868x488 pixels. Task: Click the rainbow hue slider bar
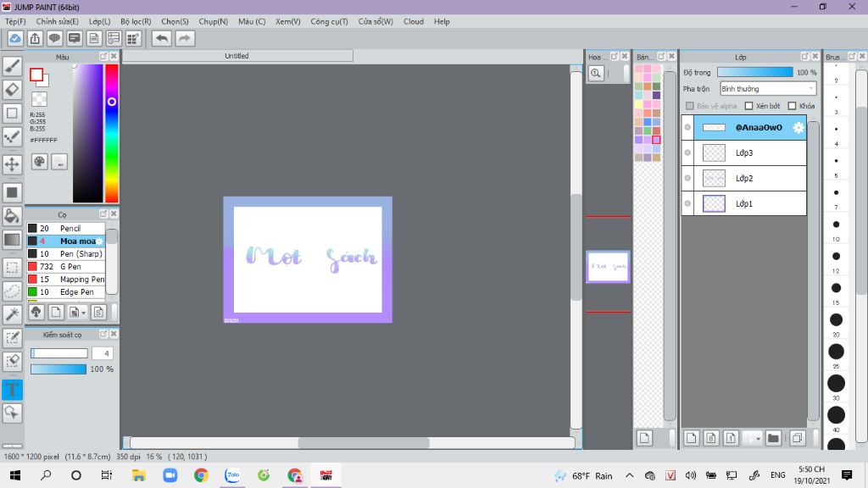click(x=112, y=133)
